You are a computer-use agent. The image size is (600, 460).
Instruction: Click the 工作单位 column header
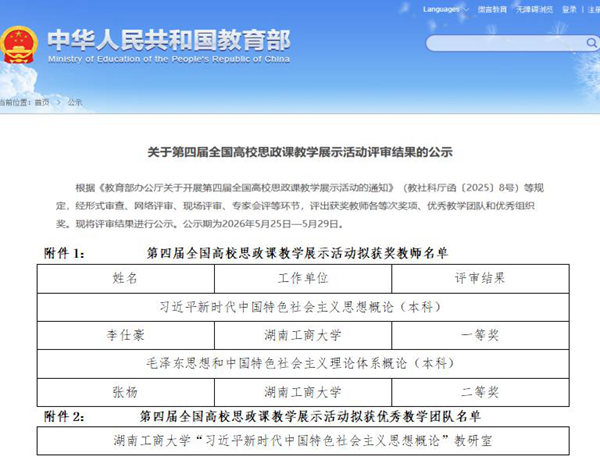point(303,278)
